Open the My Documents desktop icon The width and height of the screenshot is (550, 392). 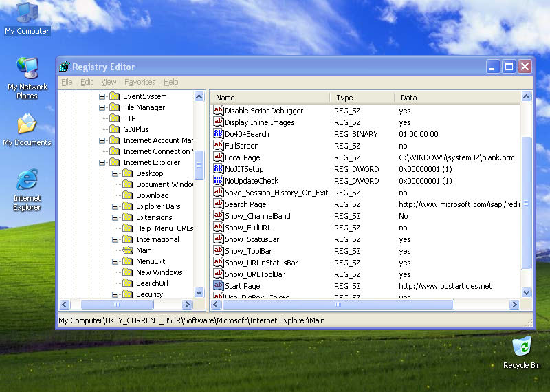pos(27,129)
